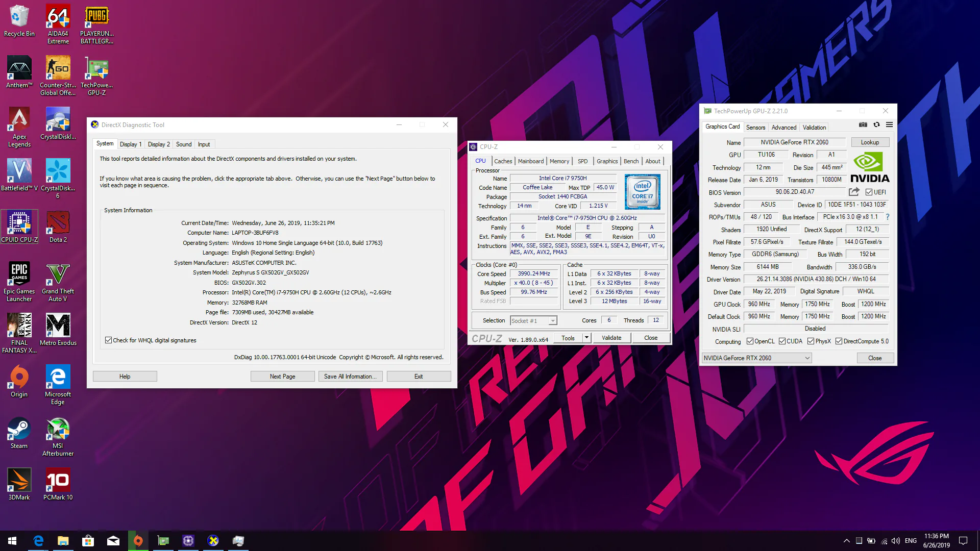Switch to the Sensors tab in GPU-Z
The image size is (980, 551).
[755, 128]
